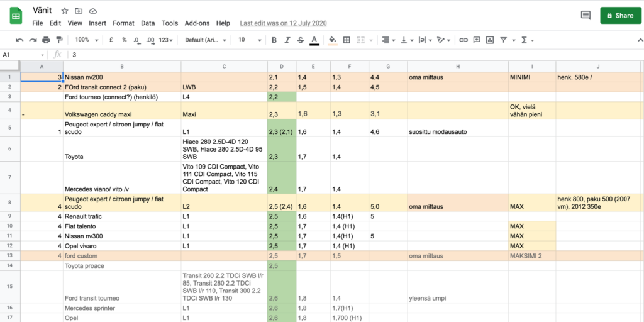Insert a comment from toolbar
Image resolution: width=644 pixels, height=322 pixels.
tap(477, 40)
